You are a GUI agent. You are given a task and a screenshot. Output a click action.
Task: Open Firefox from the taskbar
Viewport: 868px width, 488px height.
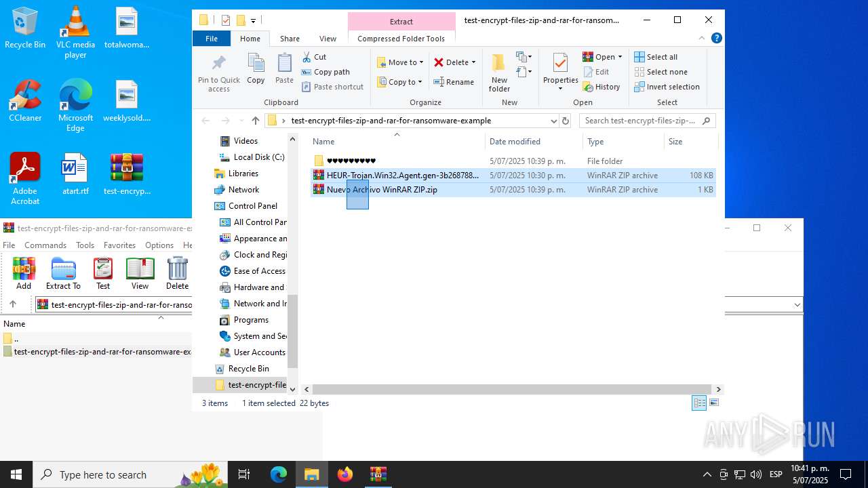coord(345,474)
